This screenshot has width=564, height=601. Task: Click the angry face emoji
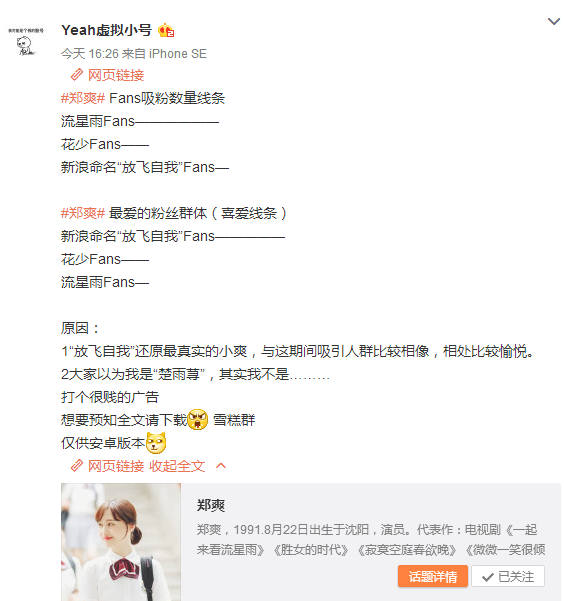coord(198,419)
